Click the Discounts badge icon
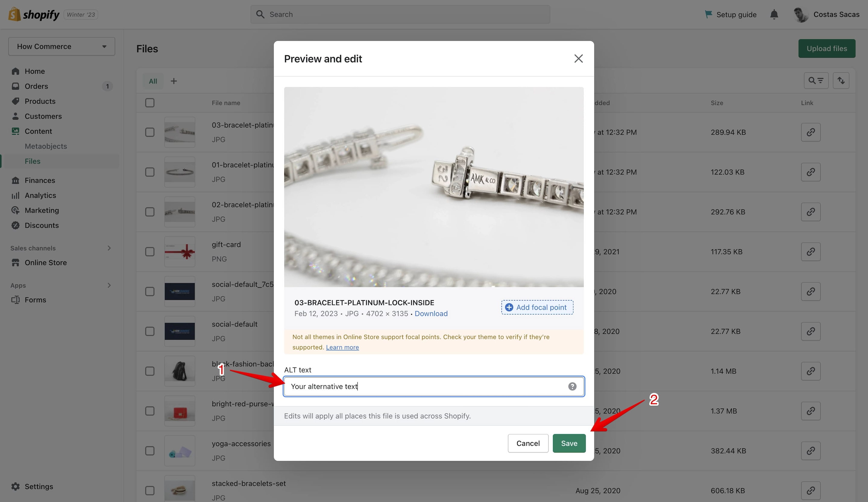 pyautogui.click(x=15, y=225)
